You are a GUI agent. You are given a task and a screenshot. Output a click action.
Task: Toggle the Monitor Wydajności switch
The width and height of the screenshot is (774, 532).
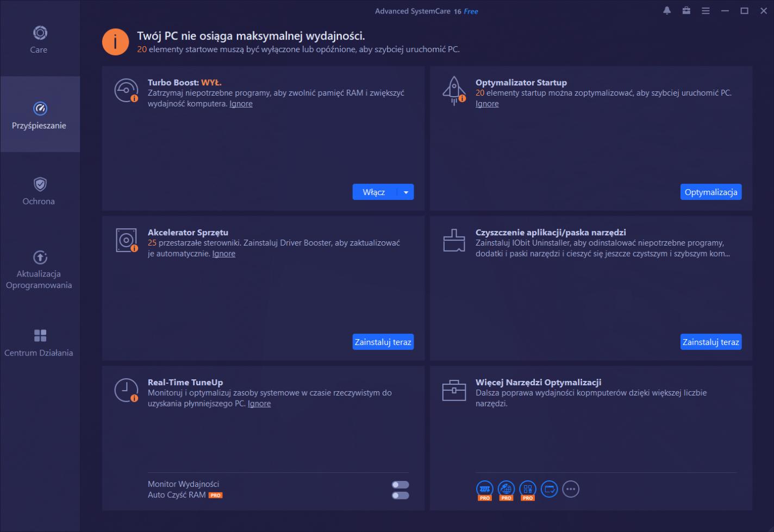pyautogui.click(x=400, y=484)
